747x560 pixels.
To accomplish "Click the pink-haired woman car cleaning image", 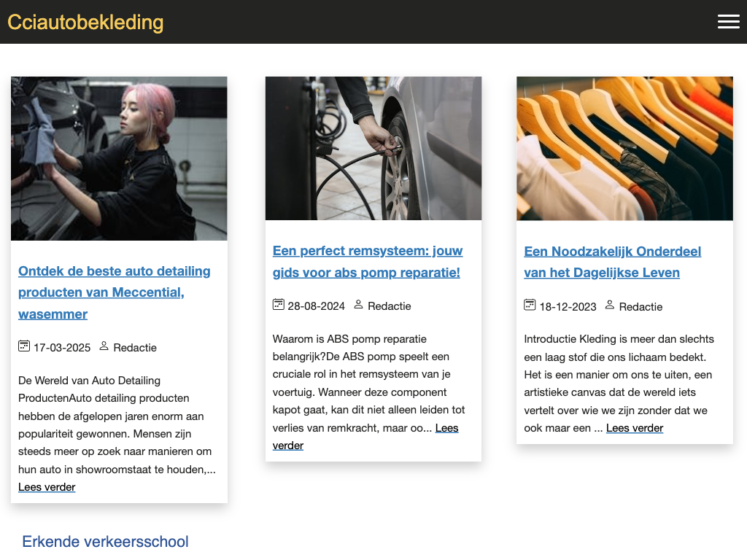I will [119, 158].
